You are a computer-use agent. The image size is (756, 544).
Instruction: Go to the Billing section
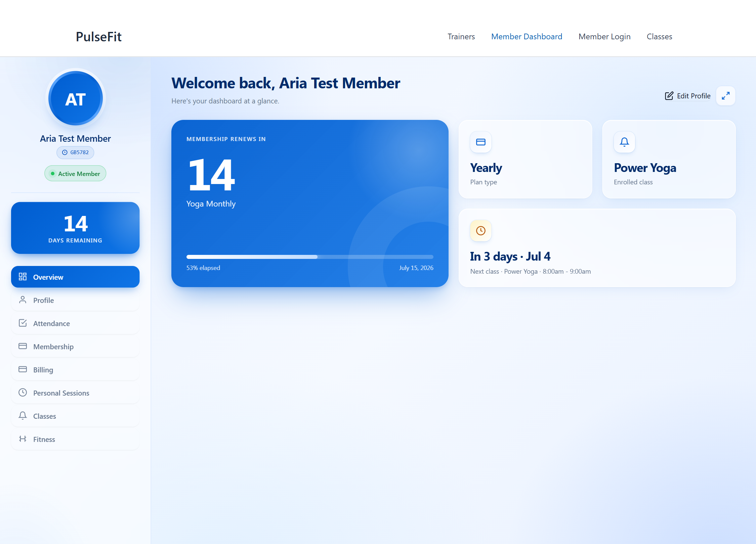point(75,370)
